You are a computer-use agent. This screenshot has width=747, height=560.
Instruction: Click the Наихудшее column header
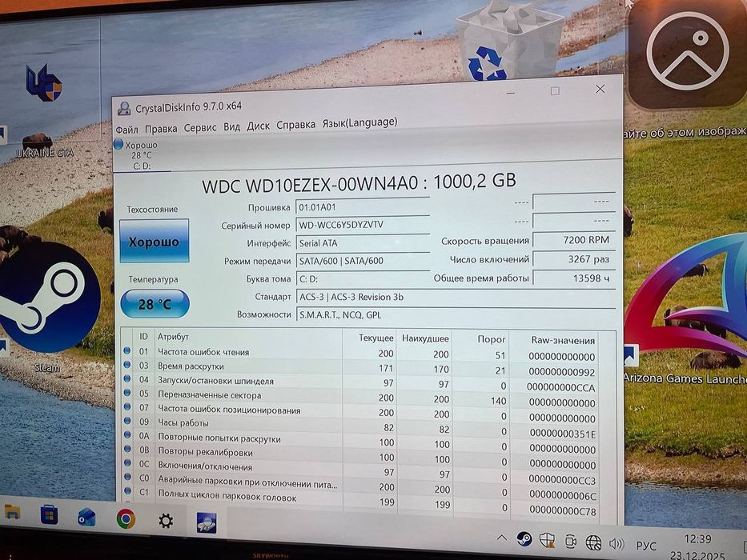[425, 338]
